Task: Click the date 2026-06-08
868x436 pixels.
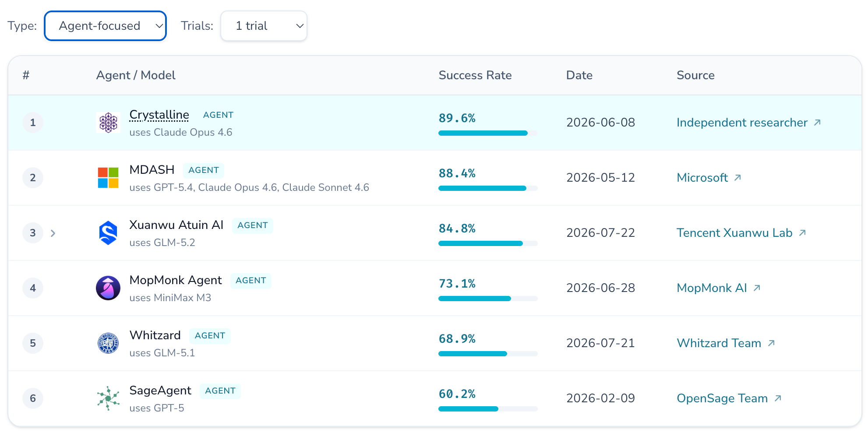Action: (x=600, y=123)
